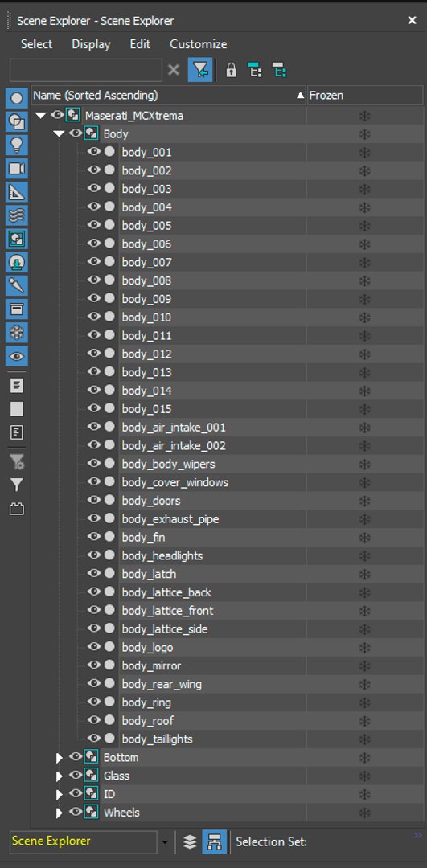Expand the Wheels group node
Image resolution: width=427 pixels, height=868 pixels.
click(x=60, y=813)
